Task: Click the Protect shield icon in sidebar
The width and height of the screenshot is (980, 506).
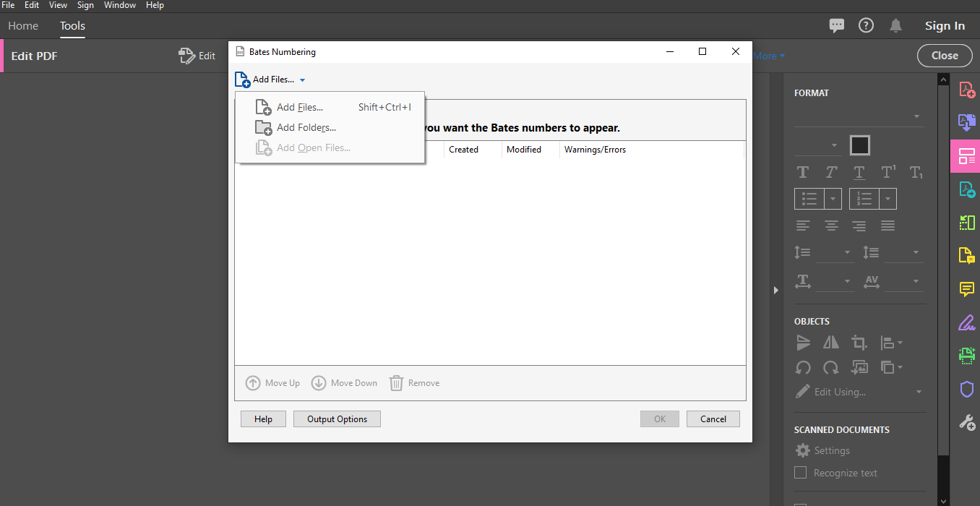Action: (x=966, y=390)
